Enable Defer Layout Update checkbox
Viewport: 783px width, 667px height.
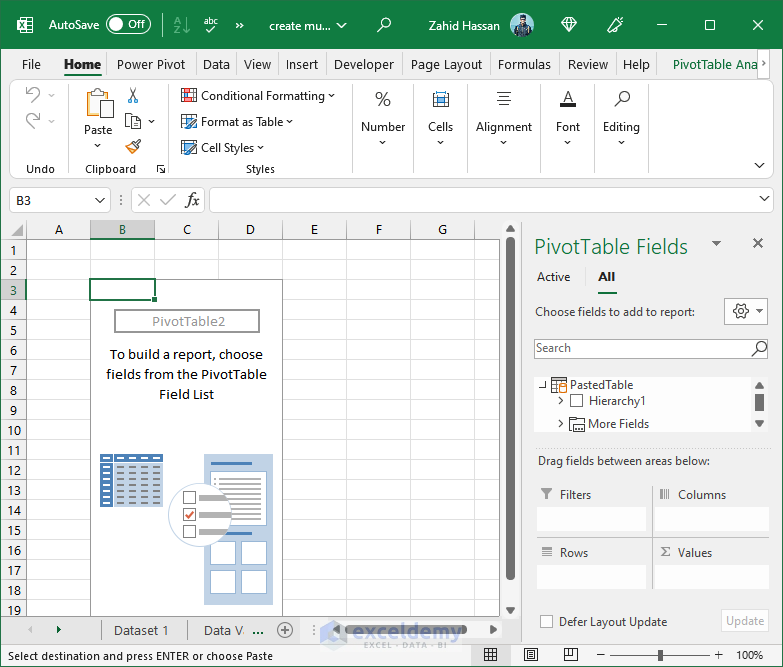[x=546, y=621]
